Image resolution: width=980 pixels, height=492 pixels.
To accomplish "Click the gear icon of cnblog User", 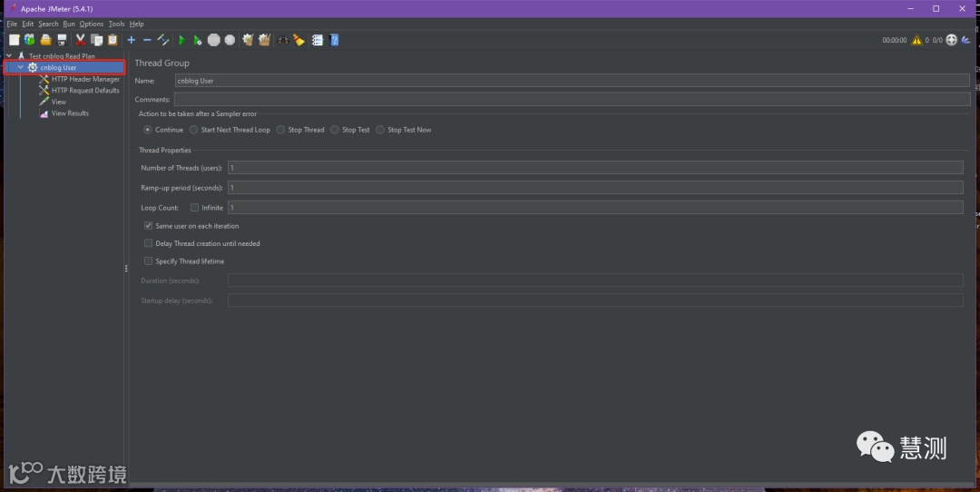I will 33,67.
